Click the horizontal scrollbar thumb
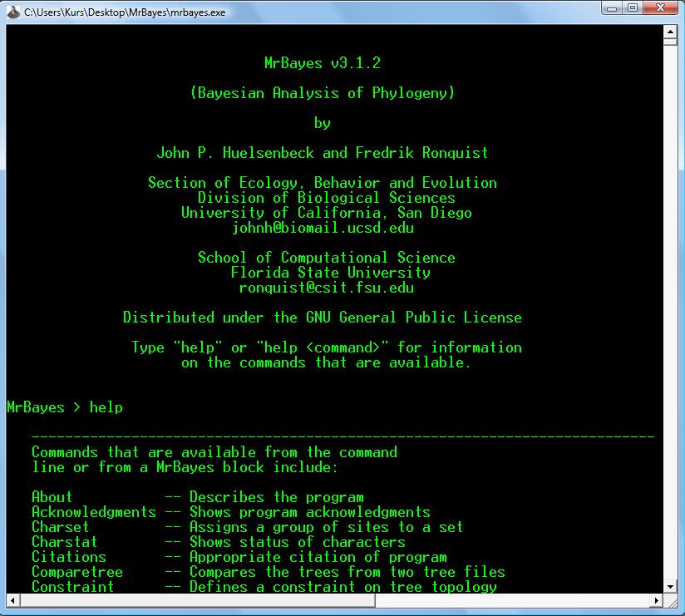Image resolution: width=685 pixels, height=616 pixels. click(198, 600)
